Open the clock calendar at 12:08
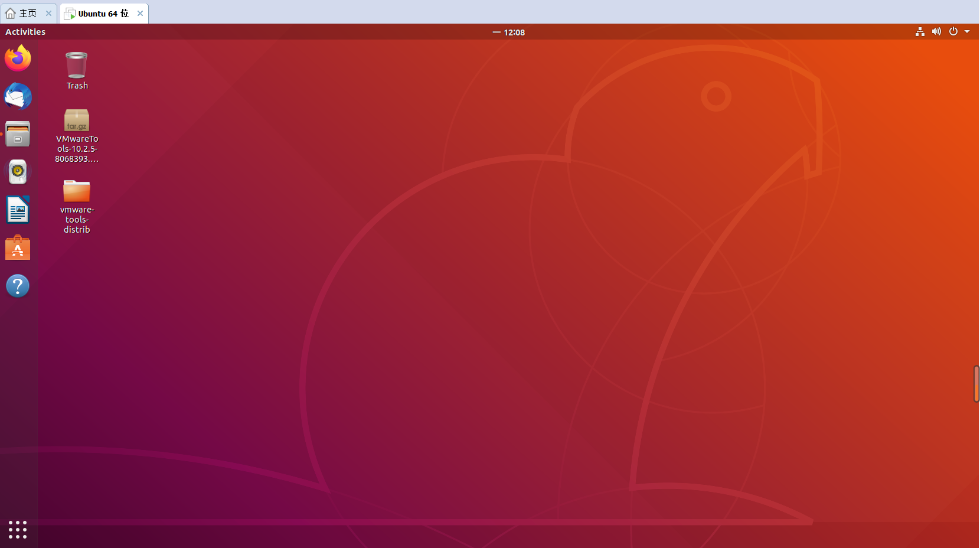The height and width of the screenshot is (548, 980). click(x=509, y=32)
